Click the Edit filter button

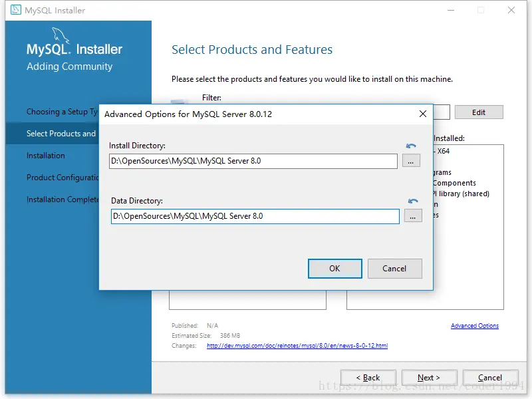click(479, 112)
